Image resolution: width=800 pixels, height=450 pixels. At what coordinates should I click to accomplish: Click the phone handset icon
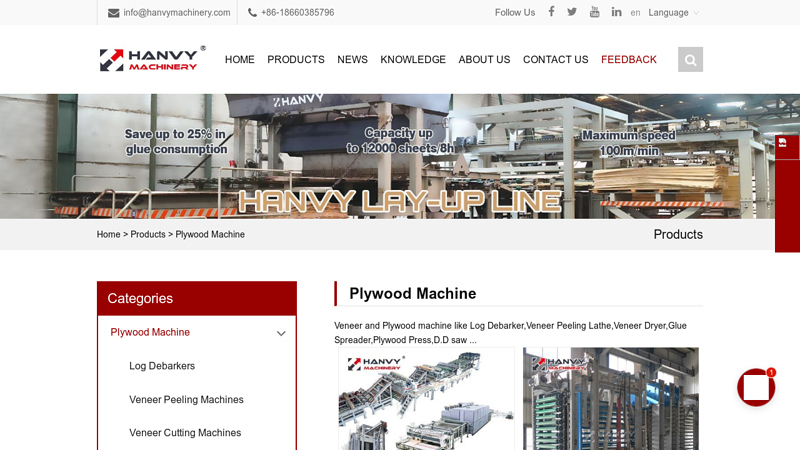(252, 12)
